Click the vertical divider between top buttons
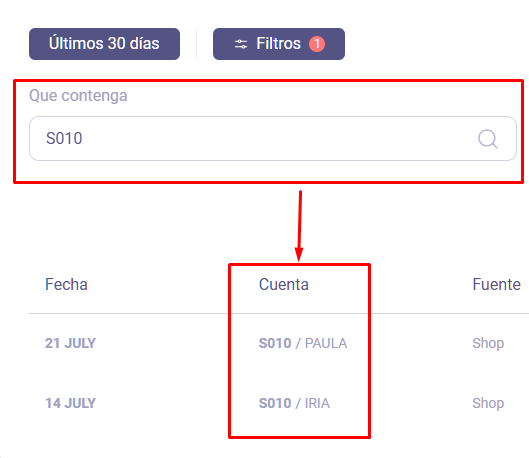The image size is (529, 458). 196,44
